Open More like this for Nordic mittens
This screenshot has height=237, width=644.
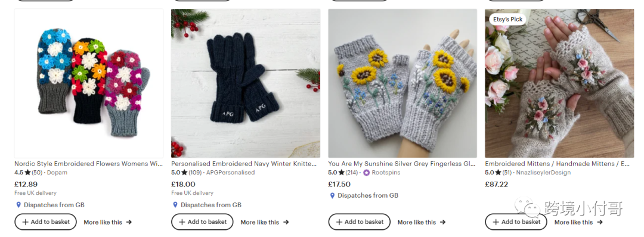point(107,222)
